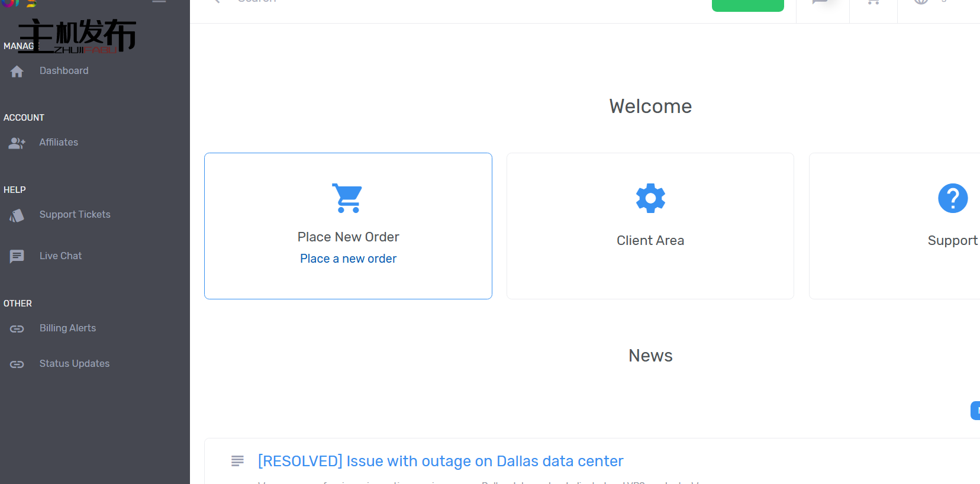Open Billing Alerts under Other
Image resolution: width=980 pixels, height=484 pixels.
click(x=67, y=328)
